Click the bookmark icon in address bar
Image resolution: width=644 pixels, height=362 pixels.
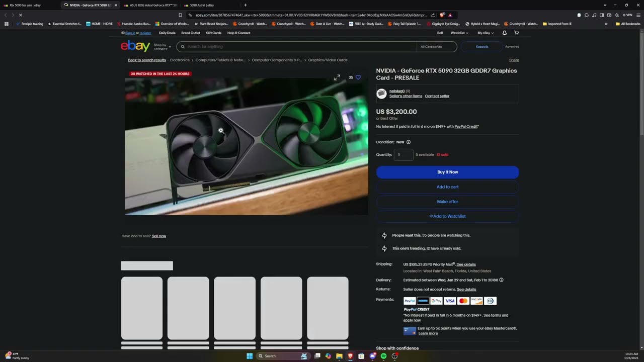coord(180,15)
